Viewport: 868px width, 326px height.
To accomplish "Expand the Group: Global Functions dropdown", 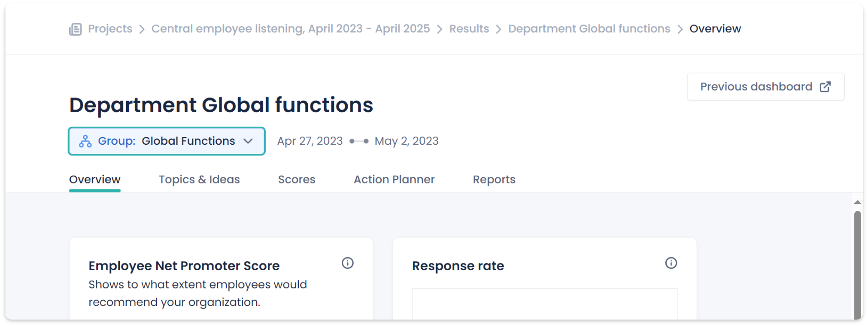I will 167,141.
